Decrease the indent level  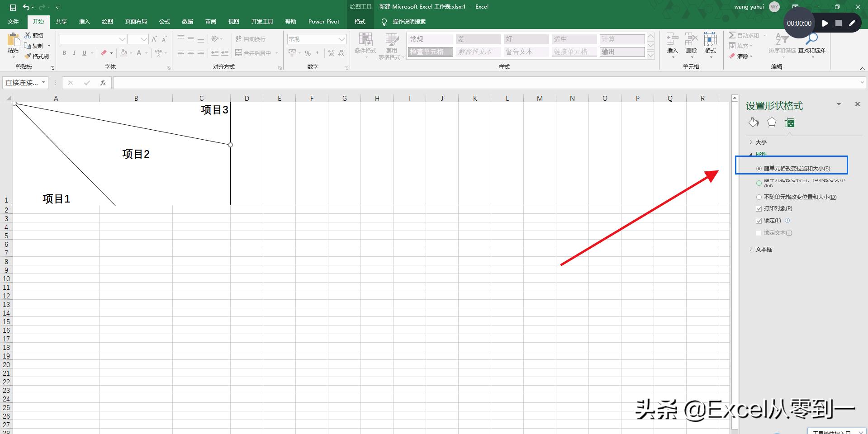point(215,53)
